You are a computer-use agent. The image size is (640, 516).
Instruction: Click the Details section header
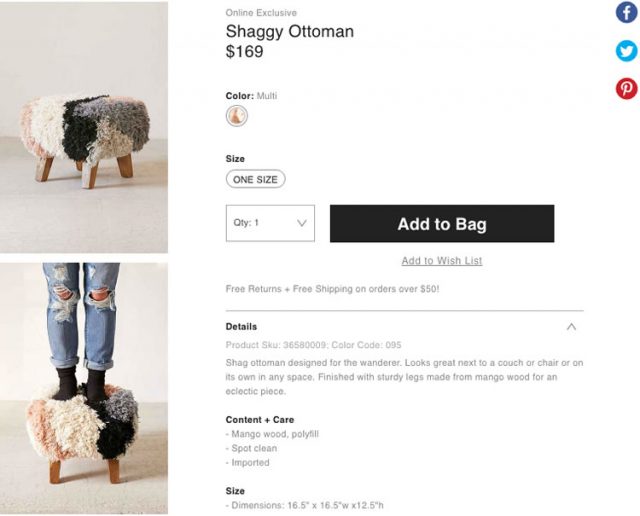tap(242, 326)
